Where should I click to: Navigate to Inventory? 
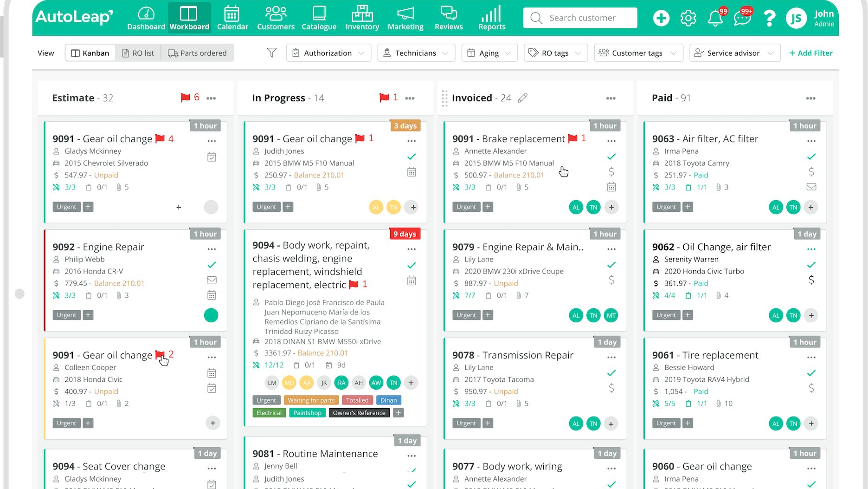pos(362,19)
